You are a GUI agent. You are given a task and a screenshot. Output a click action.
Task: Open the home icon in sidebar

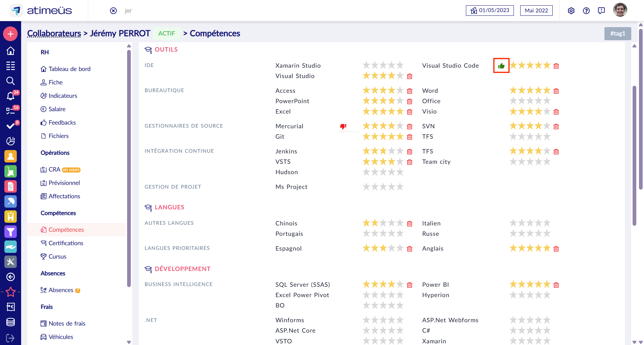pos(10,51)
